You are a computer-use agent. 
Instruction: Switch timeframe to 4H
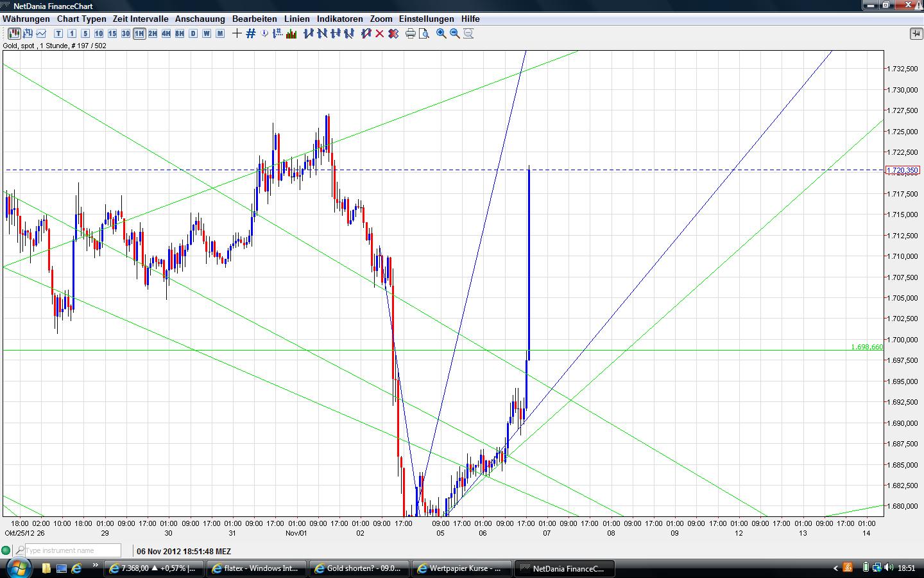165,33
